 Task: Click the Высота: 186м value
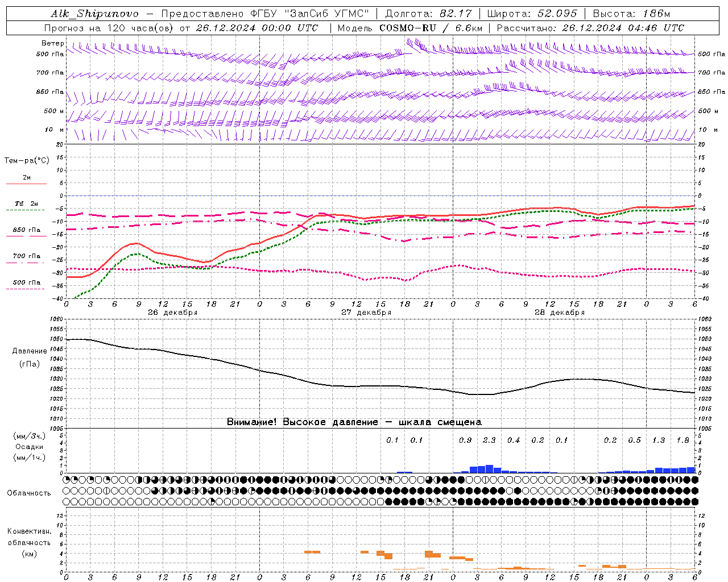pyautogui.click(x=631, y=14)
